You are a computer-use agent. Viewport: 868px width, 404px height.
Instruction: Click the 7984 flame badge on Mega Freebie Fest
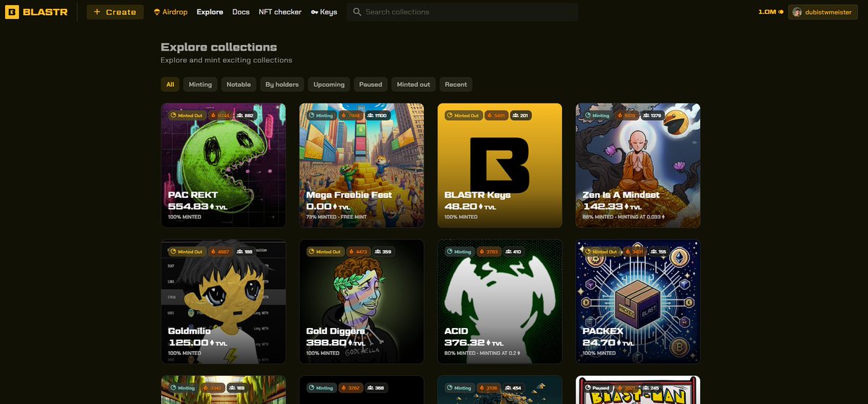click(351, 116)
